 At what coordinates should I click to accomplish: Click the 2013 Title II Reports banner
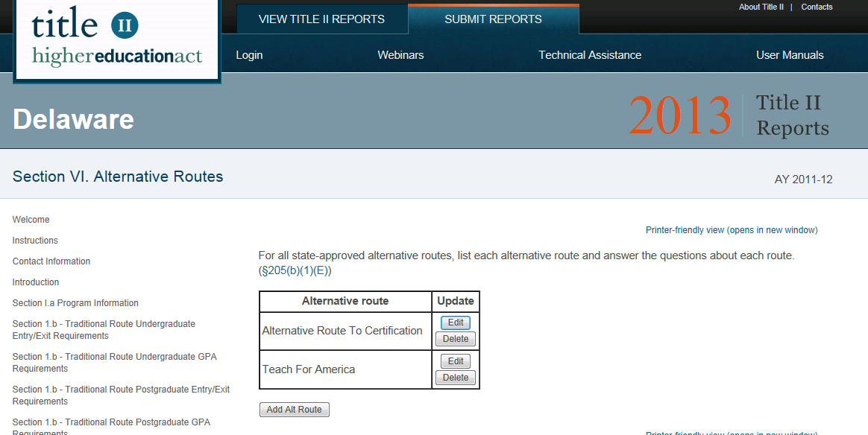point(729,115)
